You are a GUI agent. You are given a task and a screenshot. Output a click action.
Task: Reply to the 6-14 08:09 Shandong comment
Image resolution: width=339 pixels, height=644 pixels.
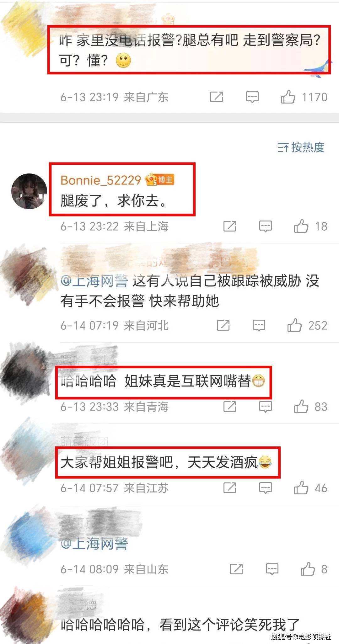272,569
